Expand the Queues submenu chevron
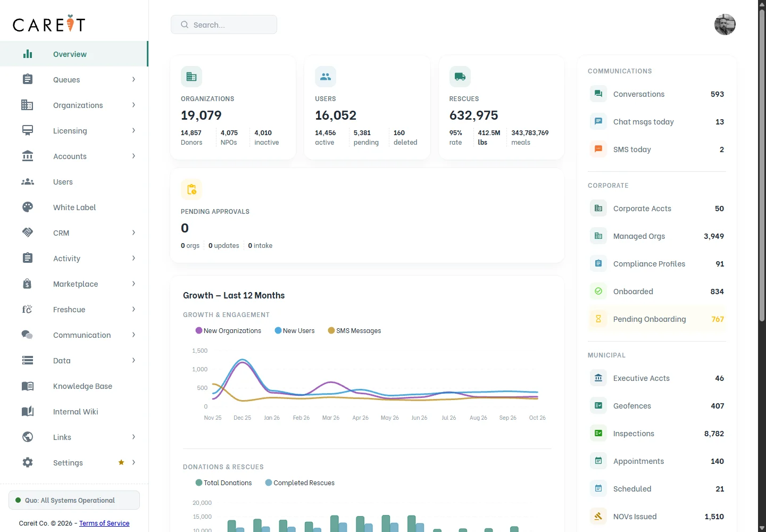The image size is (766, 532). [134, 79]
